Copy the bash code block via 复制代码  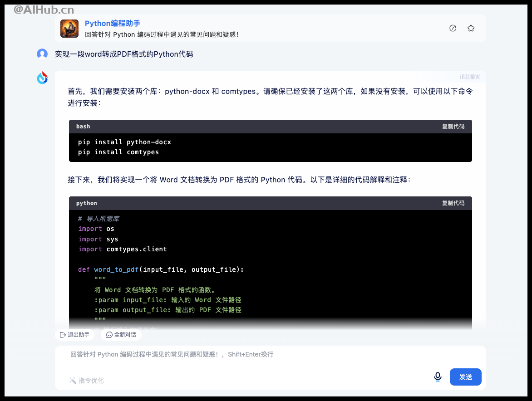[x=453, y=127]
